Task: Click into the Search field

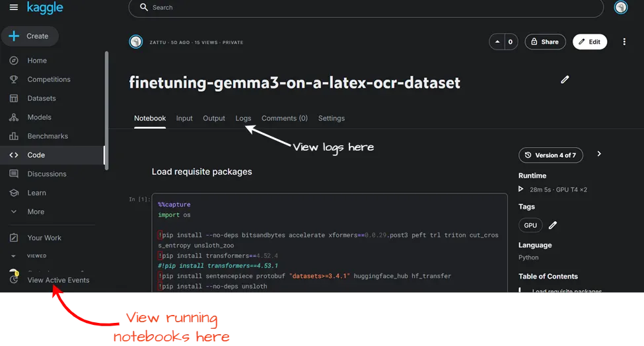Action: point(366,7)
